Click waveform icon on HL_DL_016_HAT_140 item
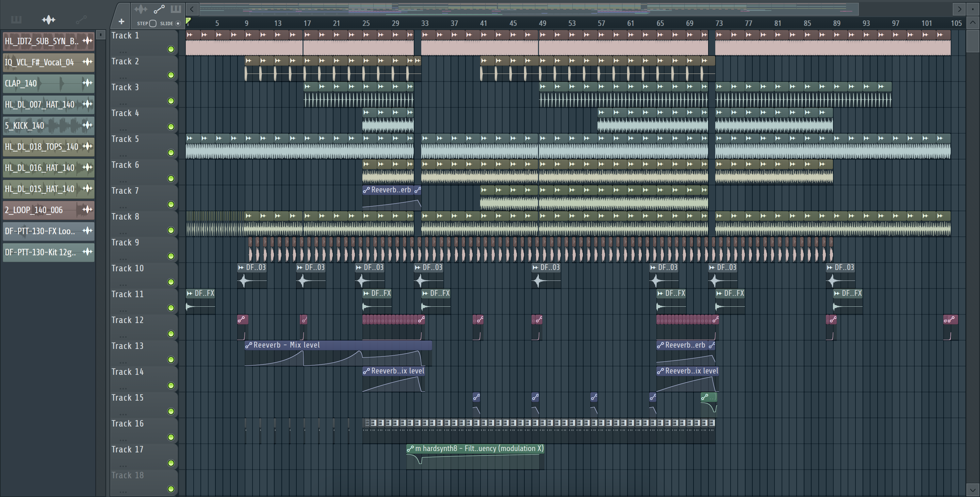The width and height of the screenshot is (980, 497). point(87,167)
